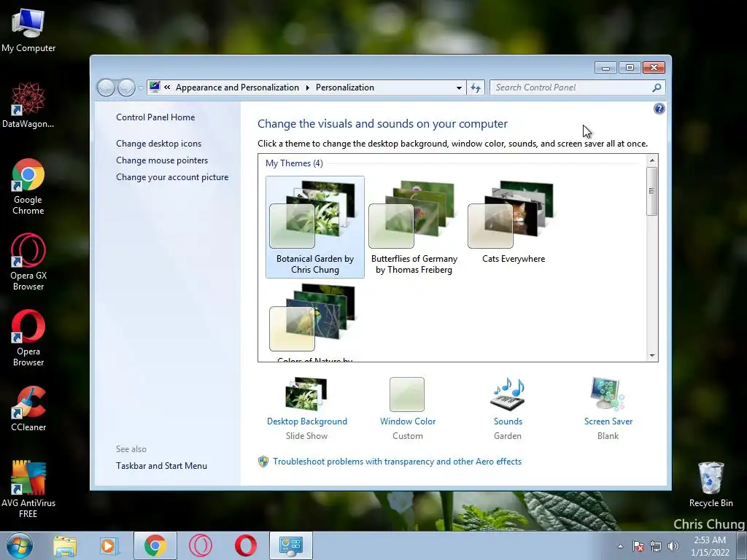Open the Windows Start menu orb
The height and width of the screenshot is (560, 747).
pos(20,545)
